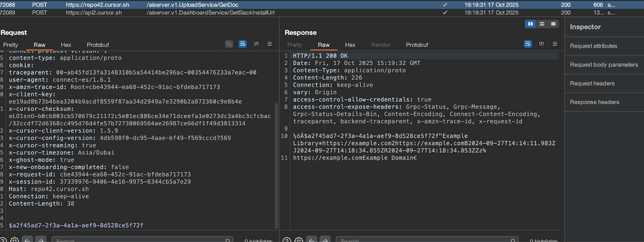Click the Date response header line
Viewport: 644px width, 242px height.
coord(357,63)
